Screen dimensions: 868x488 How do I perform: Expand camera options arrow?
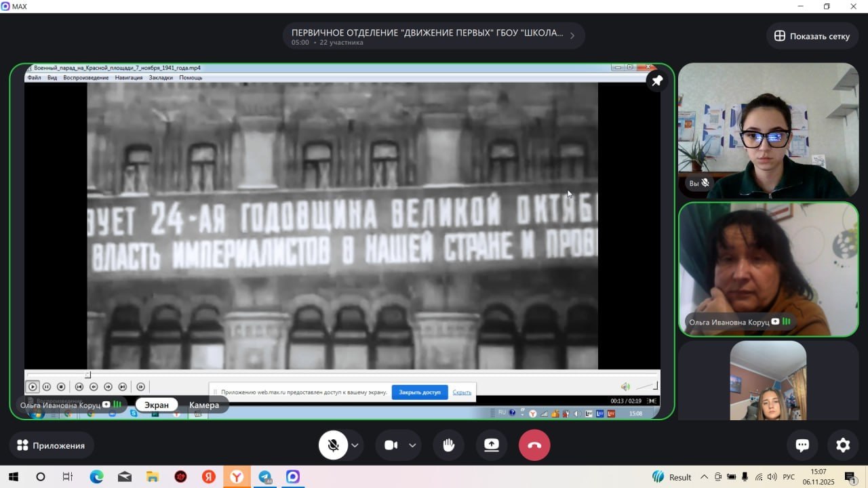pyautogui.click(x=412, y=445)
